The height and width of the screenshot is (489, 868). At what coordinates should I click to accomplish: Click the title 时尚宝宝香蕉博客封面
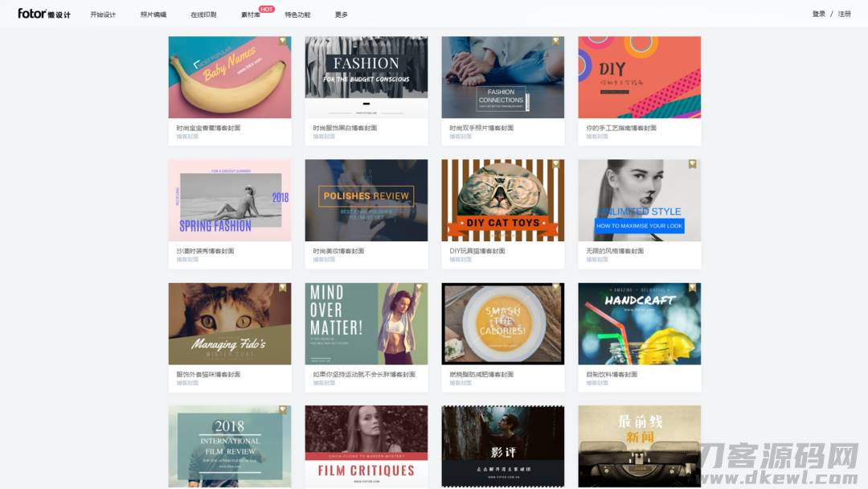[x=208, y=128]
